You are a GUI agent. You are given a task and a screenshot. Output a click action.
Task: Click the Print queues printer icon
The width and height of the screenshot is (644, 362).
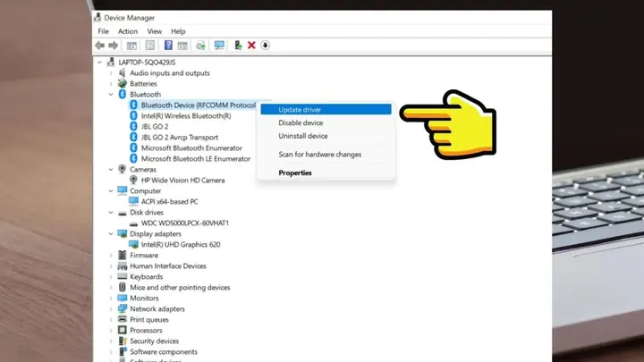[122, 319]
